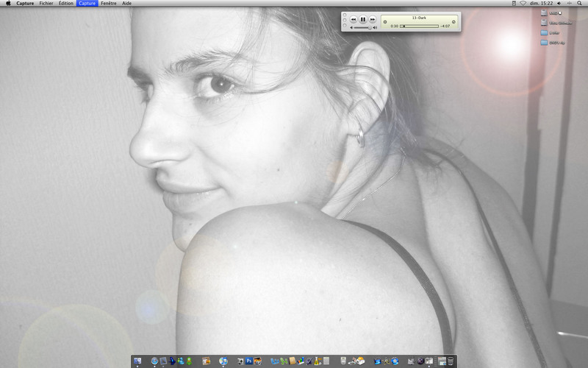Close the iTunes mini player window
Image resolution: width=588 pixels, height=368 pixels.
[345, 15]
